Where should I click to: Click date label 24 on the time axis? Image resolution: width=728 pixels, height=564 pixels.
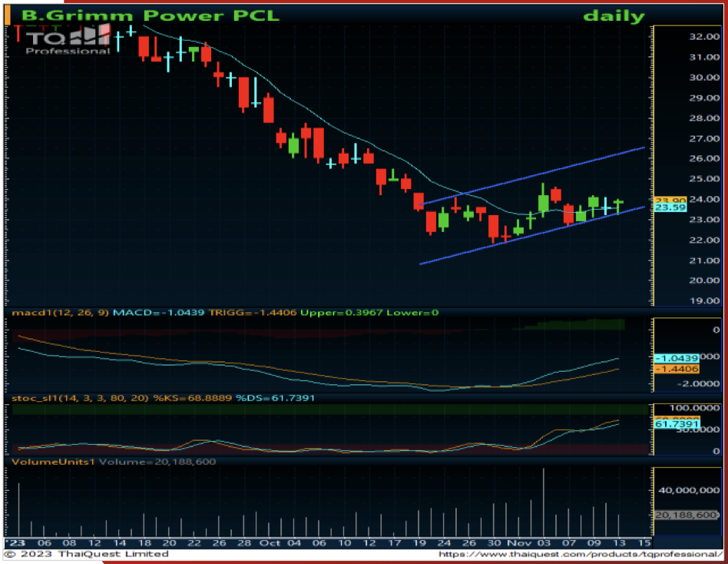445,543
